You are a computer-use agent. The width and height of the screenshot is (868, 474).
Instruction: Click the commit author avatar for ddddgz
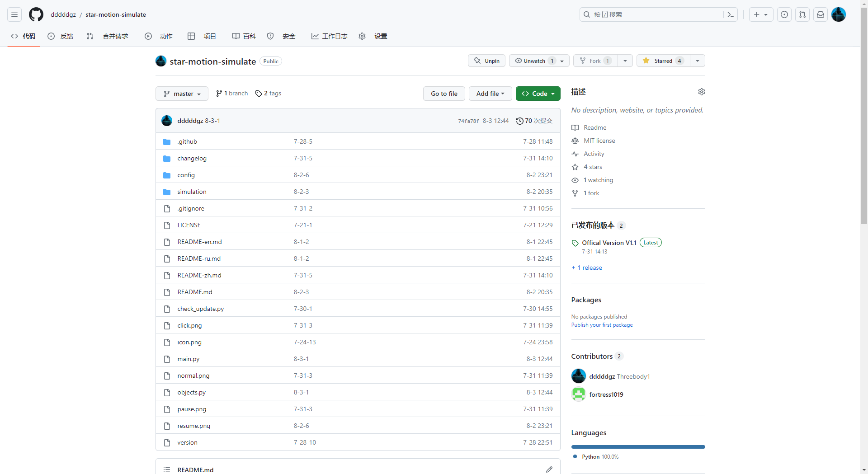click(x=167, y=121)
